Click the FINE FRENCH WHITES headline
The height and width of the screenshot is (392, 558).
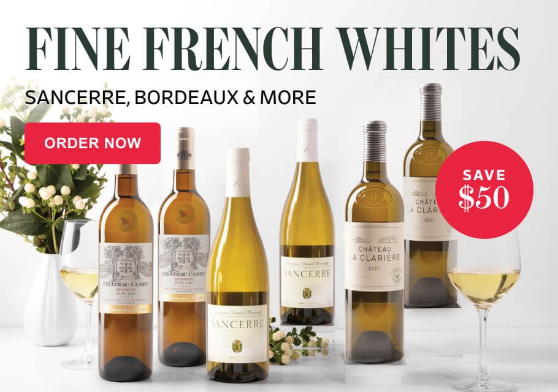(273, 48)
